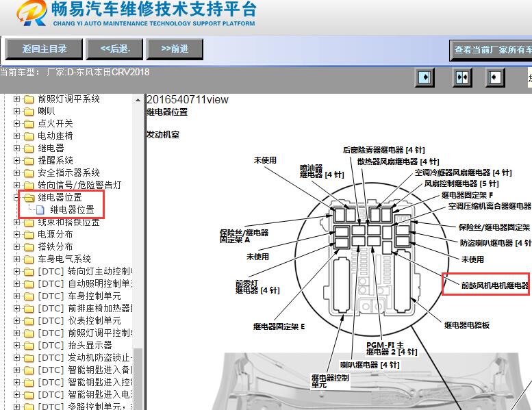Select the 提醒系统 folder

click(55, 160)
